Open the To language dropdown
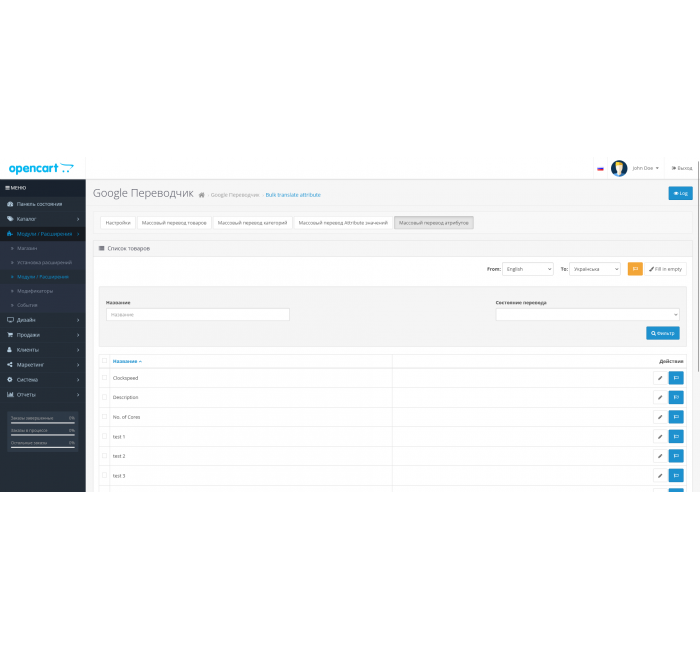 click(595, 269)
